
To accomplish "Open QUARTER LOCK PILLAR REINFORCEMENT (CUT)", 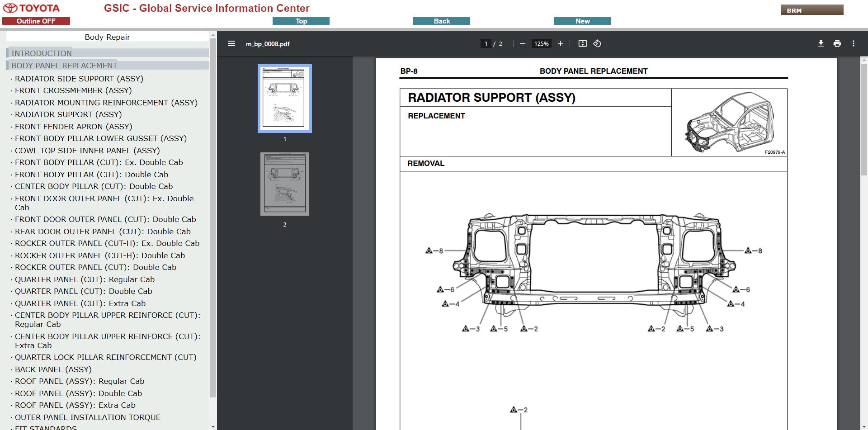I will tap(106, 357).
